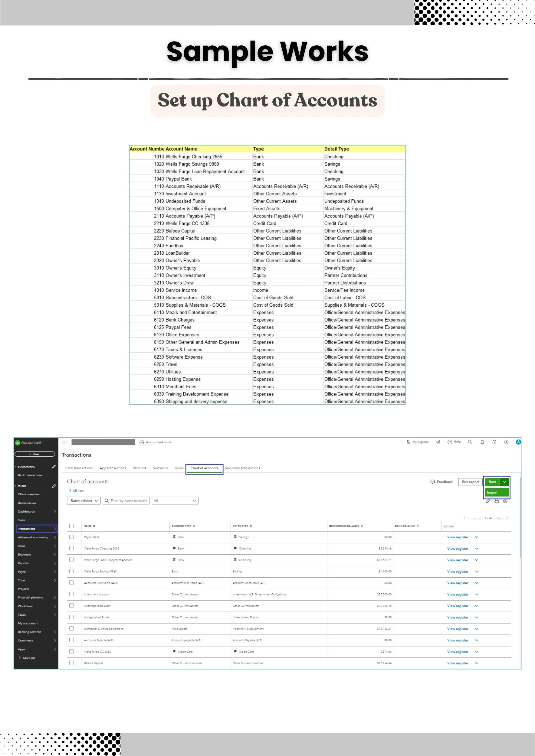This screenshot has height=756, width=535.
Task: Print the chart of accounts list
Action: click(497, 501)
